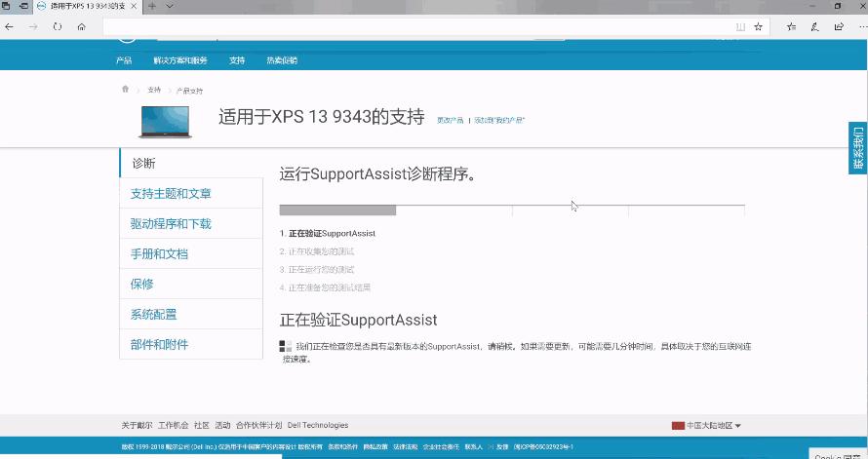Image resolution: width=868 pixels, height=459 pixels.
Task: Open the 产品 navigation menu
Action: click(x=124, y=60)
